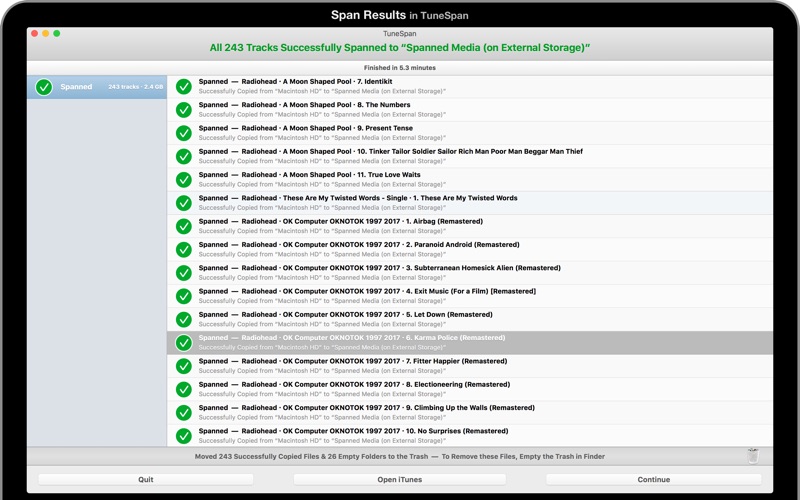The height and width of the screenshot is (500, 800).
Task: Click the checkmark icon for Let Down row
Action: pyautogui.click(x=184, y=319)
